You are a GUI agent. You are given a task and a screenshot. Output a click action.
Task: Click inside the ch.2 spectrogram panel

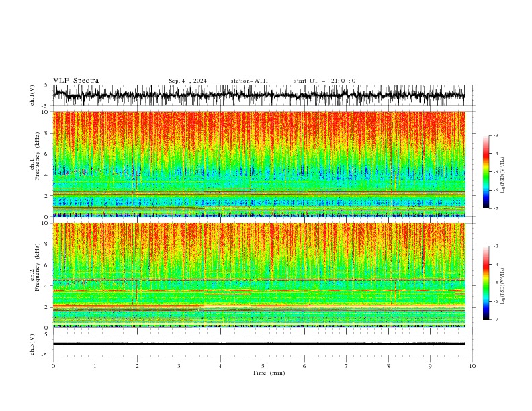[x=259, y=275]
